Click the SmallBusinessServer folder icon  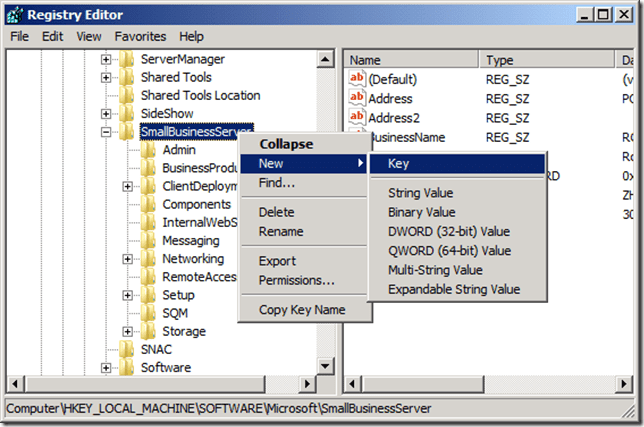[126, 132]
